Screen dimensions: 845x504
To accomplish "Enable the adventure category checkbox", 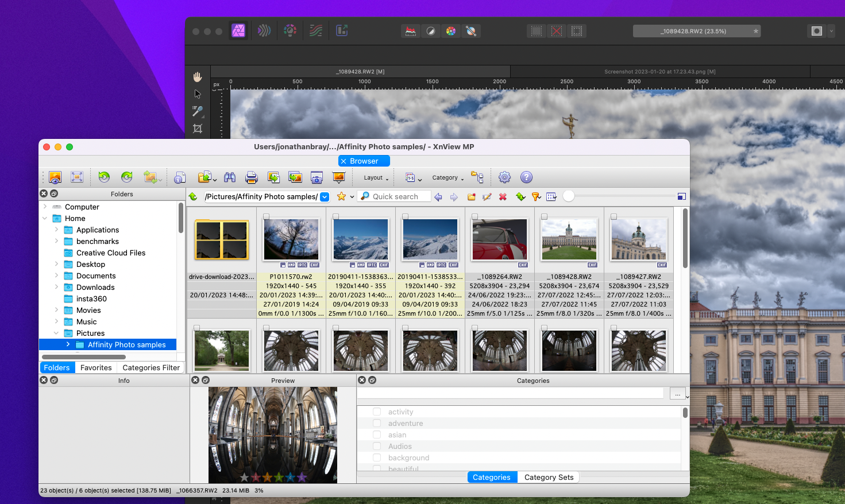I will point(377,423).
